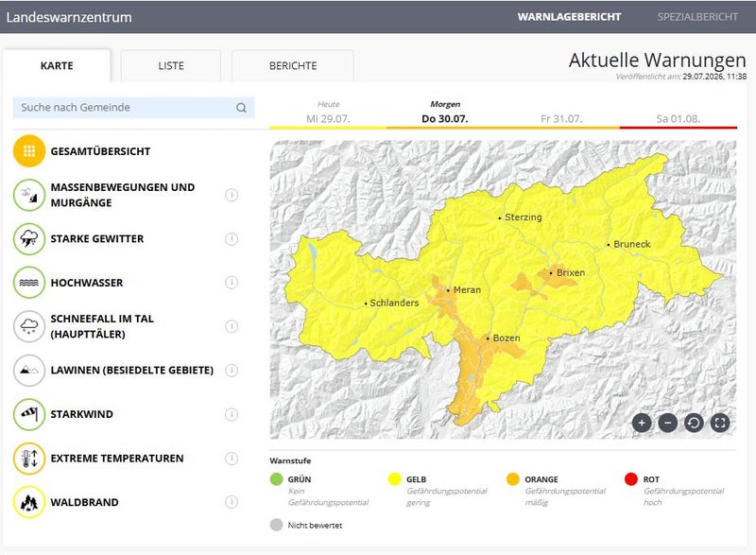
Task: Select the Gesamtübersicht grid icon
Action: (29, 151)
